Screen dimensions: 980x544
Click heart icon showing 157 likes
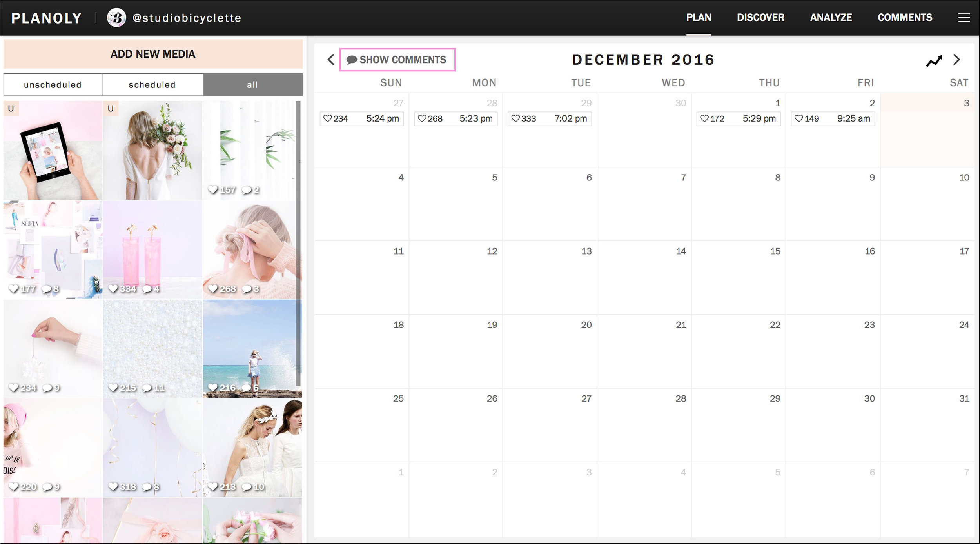[x=213, y=189]
